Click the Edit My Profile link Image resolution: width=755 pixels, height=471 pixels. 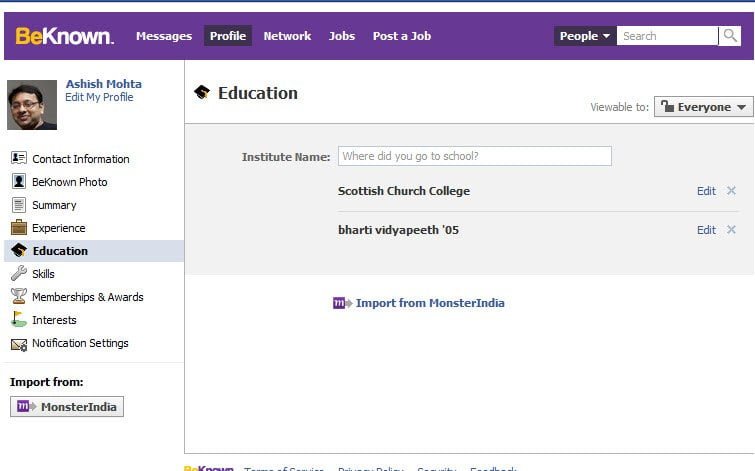pos(99,97)
